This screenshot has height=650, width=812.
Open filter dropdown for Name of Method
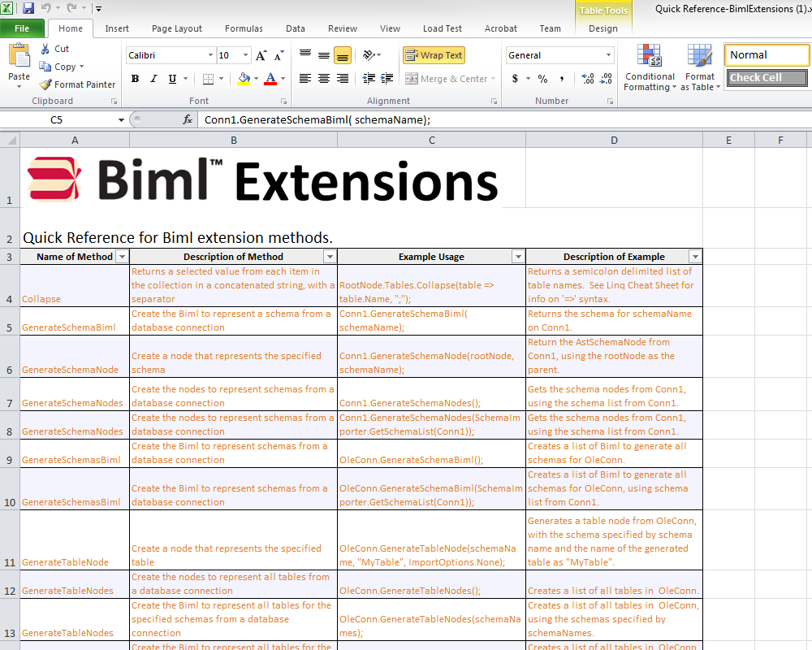(x=123, y=257)
